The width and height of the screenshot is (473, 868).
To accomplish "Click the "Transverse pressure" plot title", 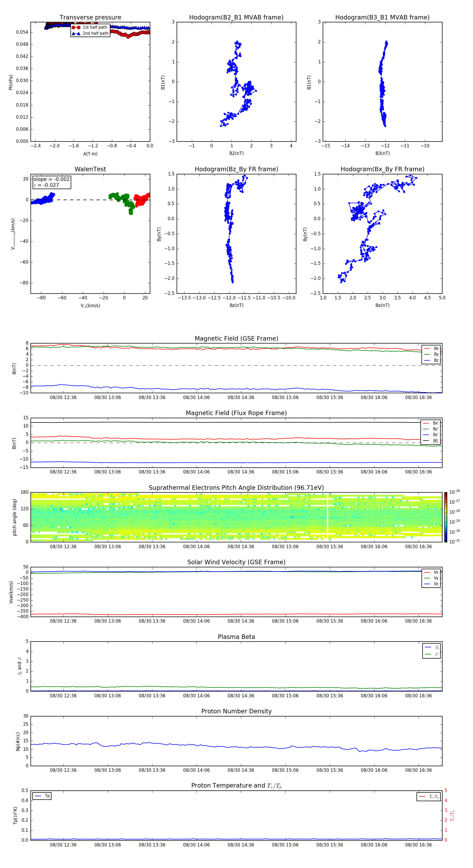I will click(90, 18).
